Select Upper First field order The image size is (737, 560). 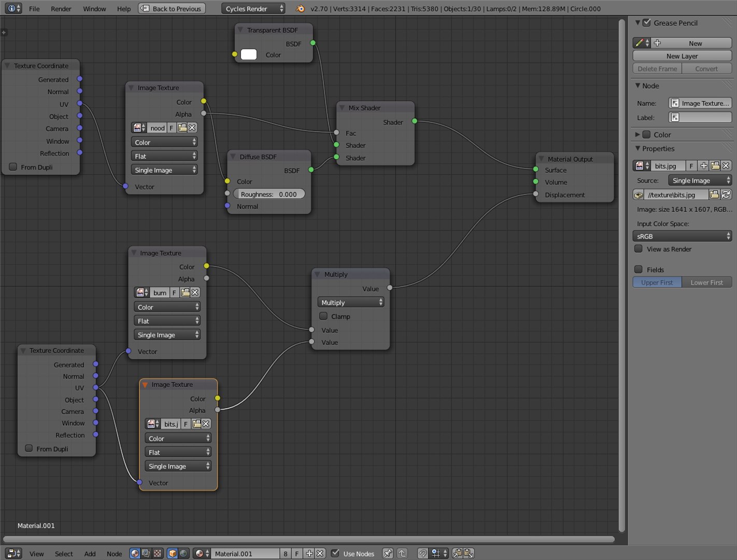click(x=657, y=282)
